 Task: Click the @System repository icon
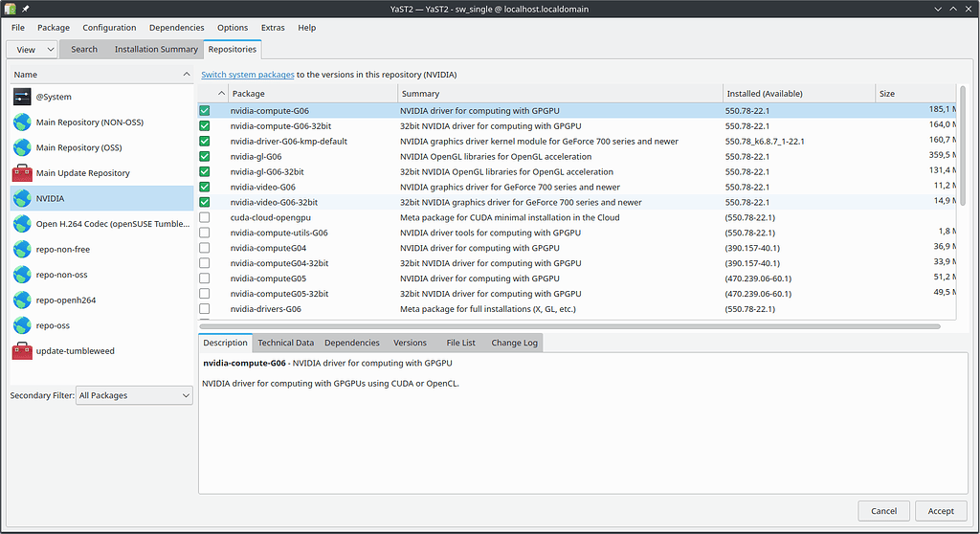(22, 97)
